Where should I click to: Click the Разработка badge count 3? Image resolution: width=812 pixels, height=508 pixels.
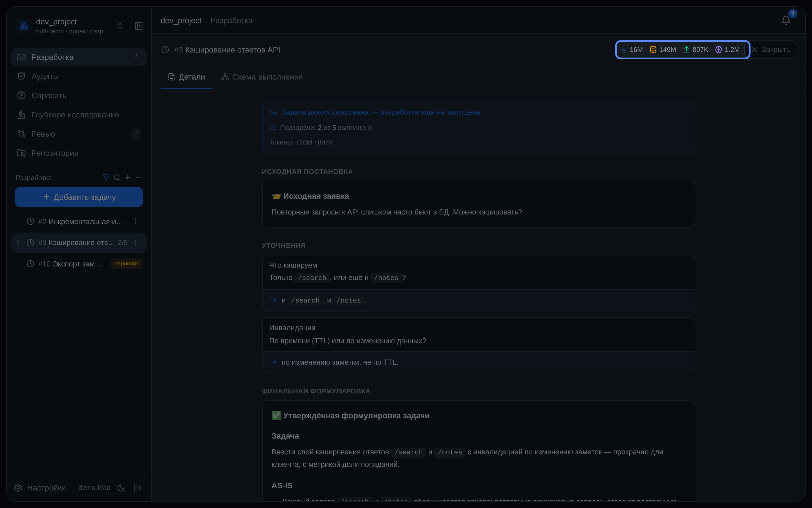coord(136,56)
